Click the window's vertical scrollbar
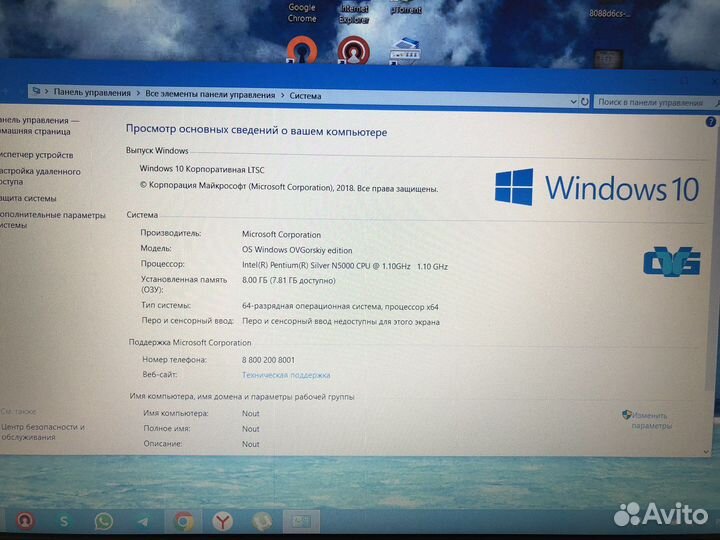Screen dimensions: 720x540 click(x=709, y=280)
